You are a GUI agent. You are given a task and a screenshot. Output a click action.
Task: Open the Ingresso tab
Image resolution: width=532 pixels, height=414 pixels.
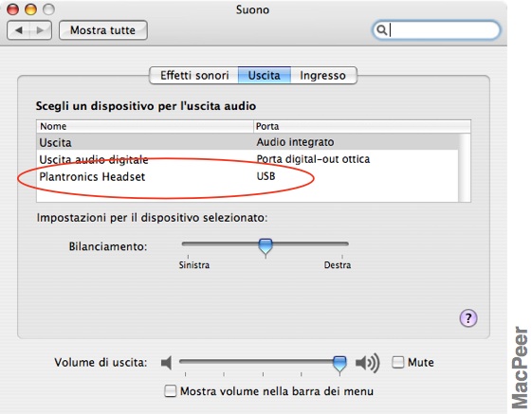tap(323, 75)
